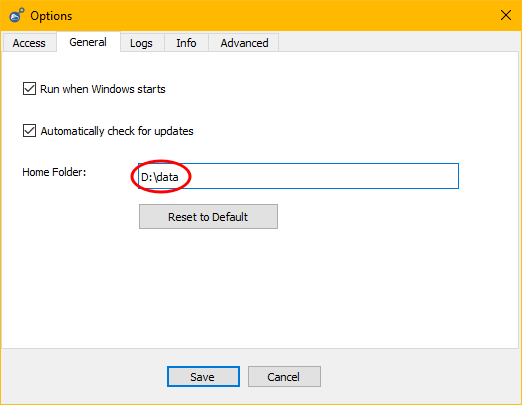The height and width of the screenshot is (405, 522).
Task: Focus the Home Folder path field
Action: [x=299, y=176]
